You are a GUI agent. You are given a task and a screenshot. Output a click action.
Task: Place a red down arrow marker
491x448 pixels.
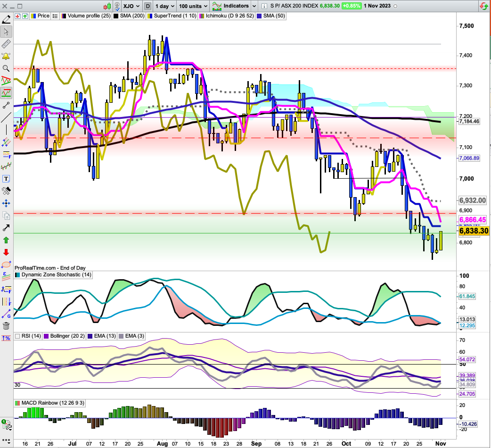click(x=6, y=252)
